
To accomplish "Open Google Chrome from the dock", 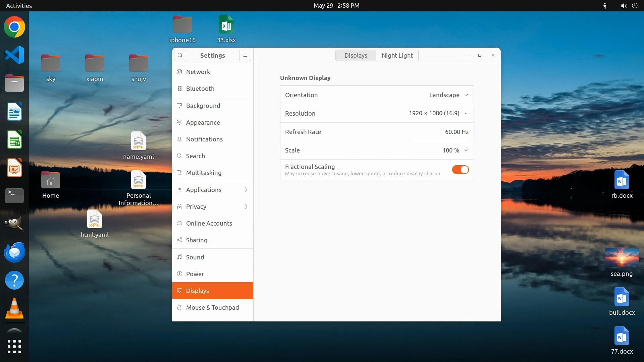I will click(x=14, y=27).
